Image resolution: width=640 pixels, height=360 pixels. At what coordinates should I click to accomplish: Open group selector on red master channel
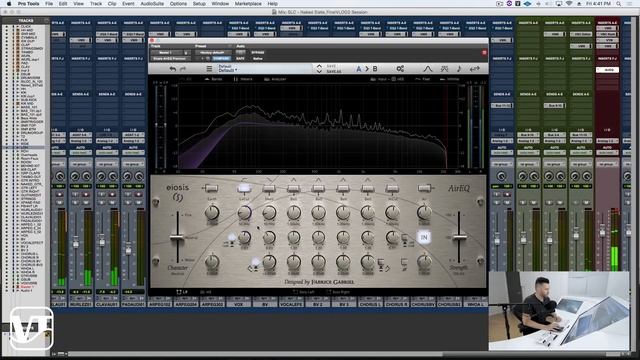(607, 164)
